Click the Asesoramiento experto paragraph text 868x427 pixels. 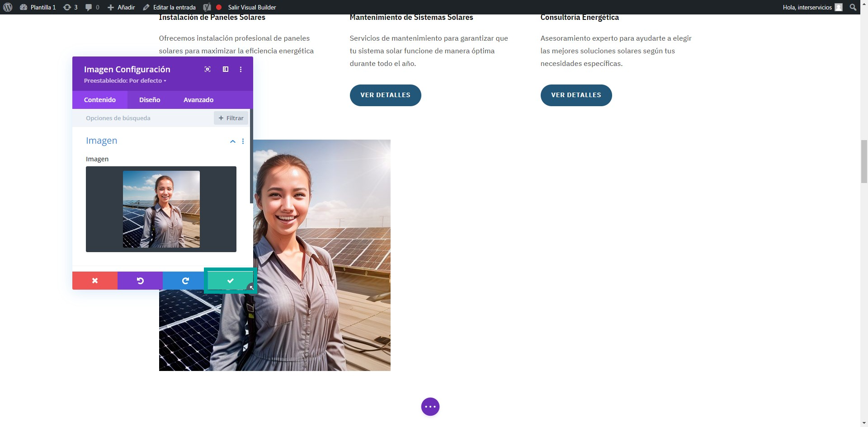tap(616, 51)
